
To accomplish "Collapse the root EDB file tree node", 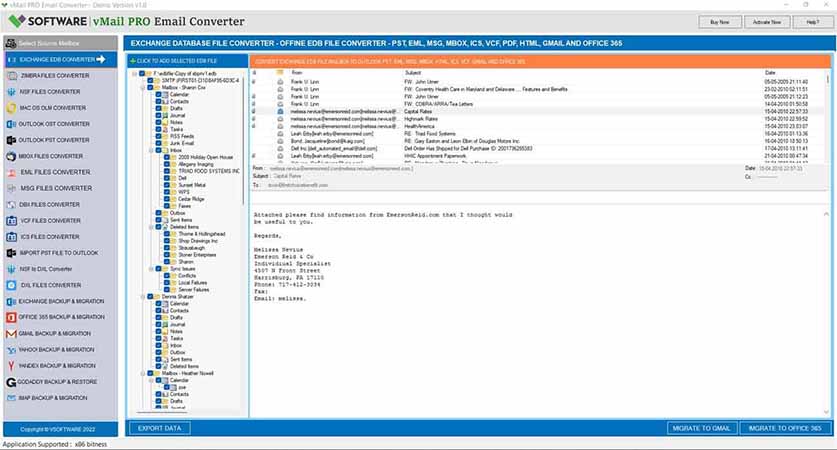I will (135, 74).
